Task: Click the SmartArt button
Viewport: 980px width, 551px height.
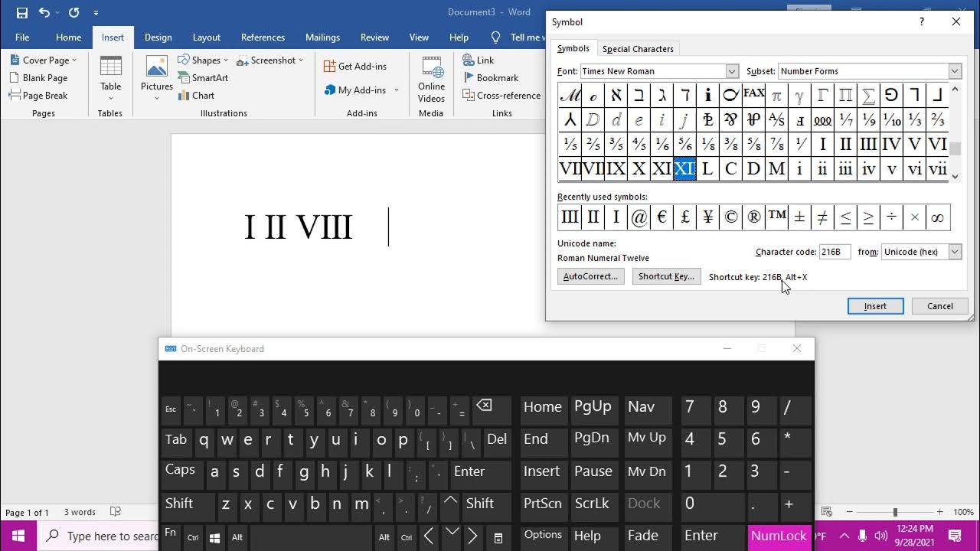Action: (x=204, y=78)
